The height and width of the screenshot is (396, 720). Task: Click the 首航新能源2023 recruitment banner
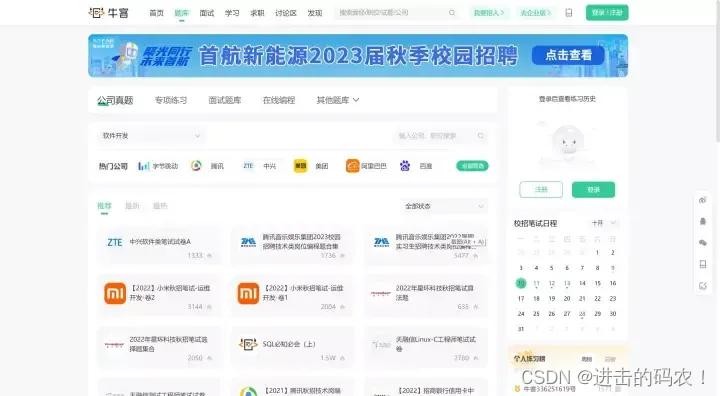click(358, 56)
